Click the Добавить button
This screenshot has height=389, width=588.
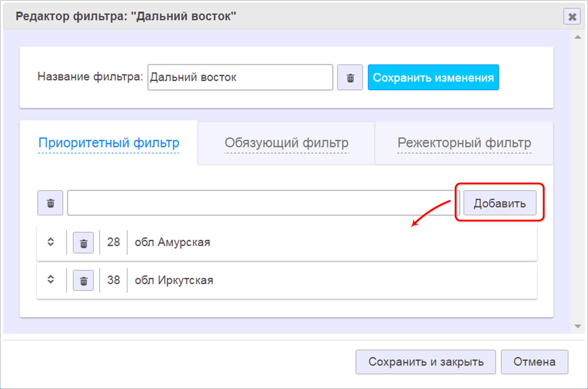coord(500,203)
